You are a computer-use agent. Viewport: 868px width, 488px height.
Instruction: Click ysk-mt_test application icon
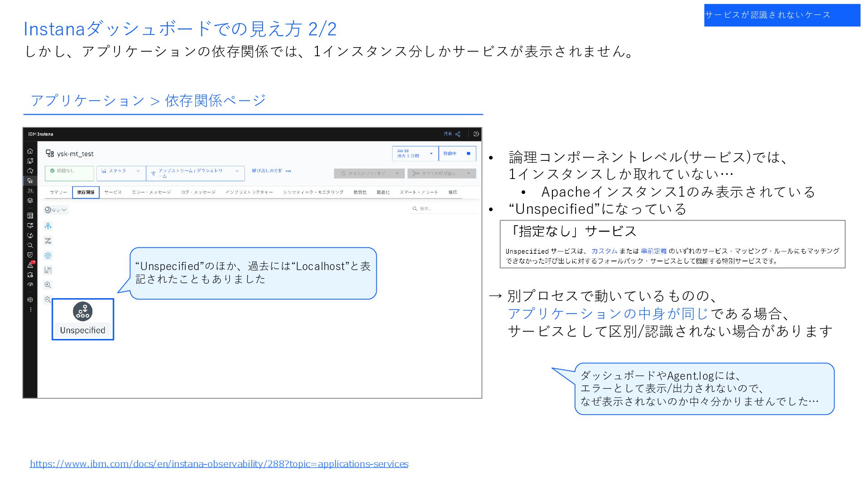click(x=50, y=154)
